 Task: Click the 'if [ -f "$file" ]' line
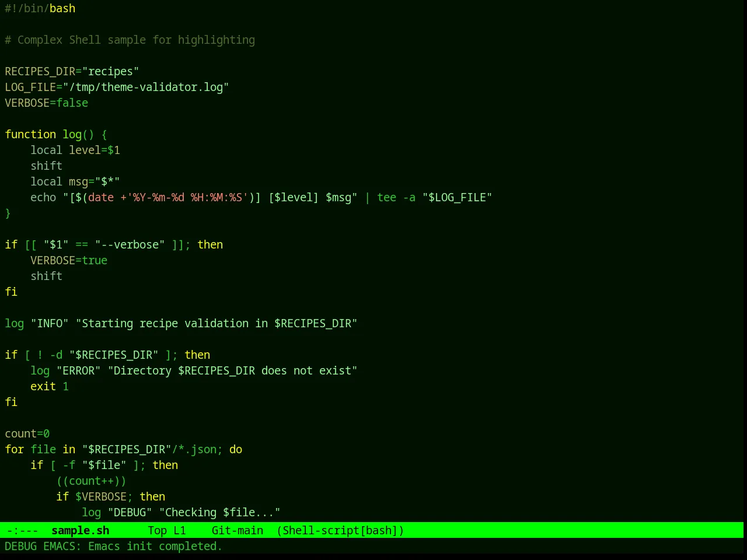coord(104,466)
